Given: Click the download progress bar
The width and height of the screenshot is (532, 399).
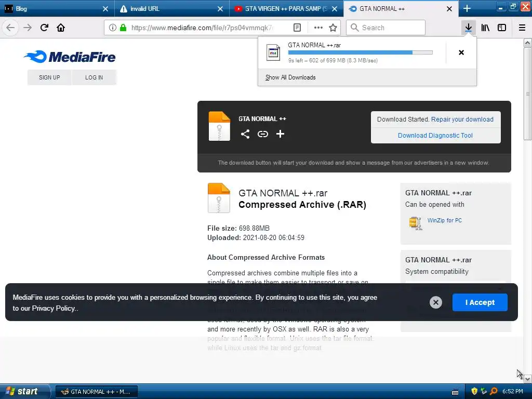Looking at the screenshot, I should (x=361, y=52).
